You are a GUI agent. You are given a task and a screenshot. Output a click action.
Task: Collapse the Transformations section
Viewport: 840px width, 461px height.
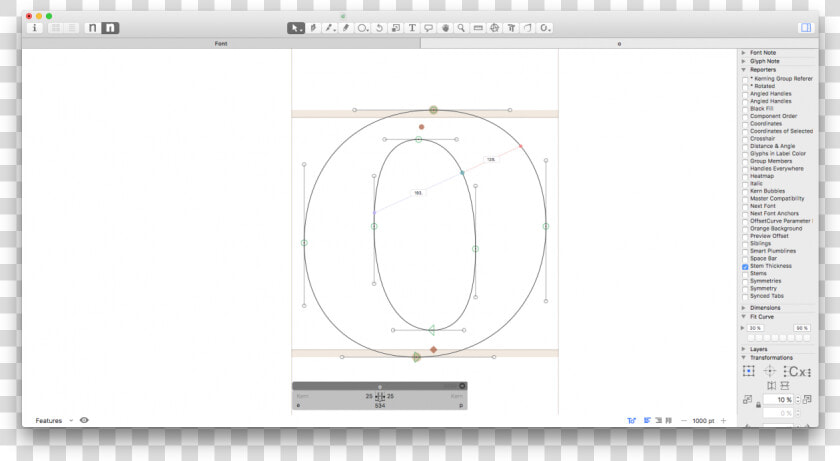pos(744,357)
